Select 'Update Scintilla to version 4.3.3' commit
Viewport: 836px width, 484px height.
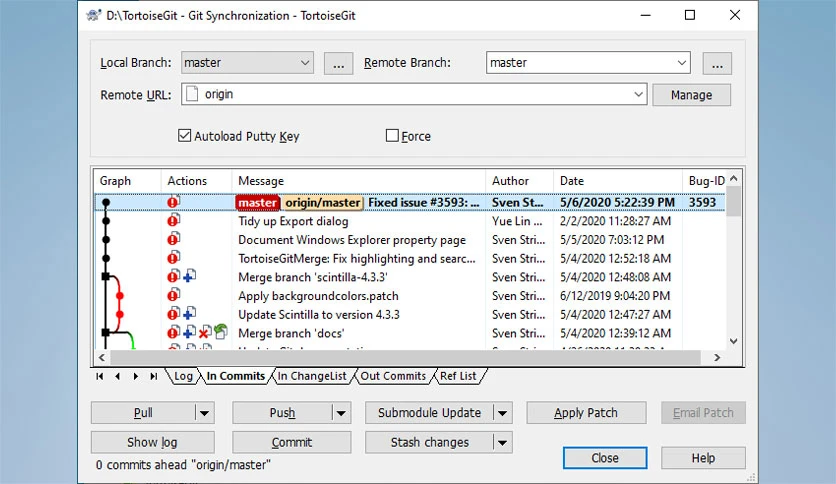(x=409, y=314)
